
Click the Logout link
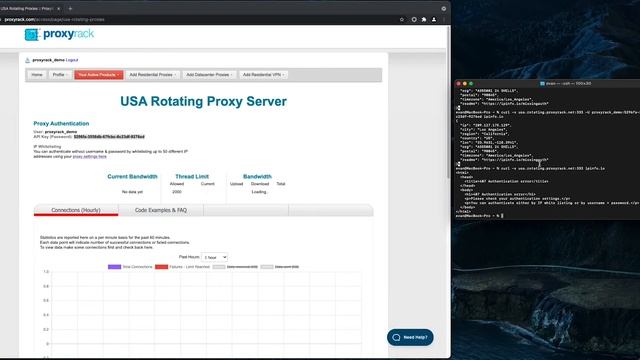(x=72, y=60)
